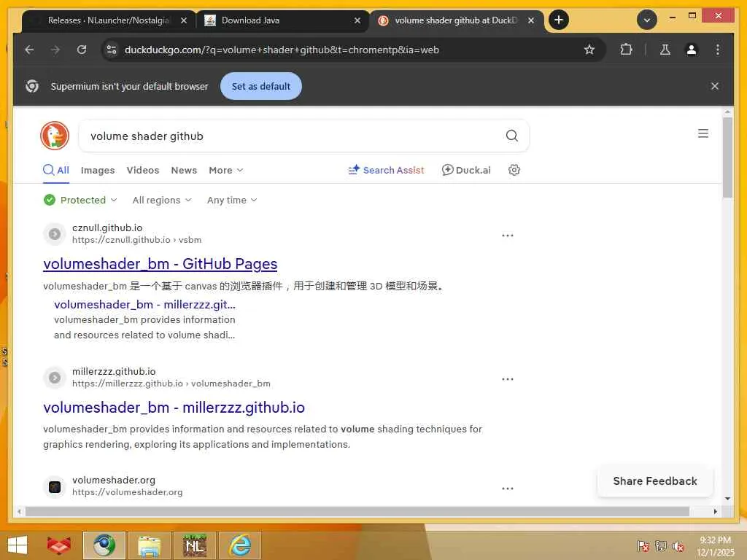Click Set as default button
Screen dimensions: 747x560
click(x=261, y=86)
